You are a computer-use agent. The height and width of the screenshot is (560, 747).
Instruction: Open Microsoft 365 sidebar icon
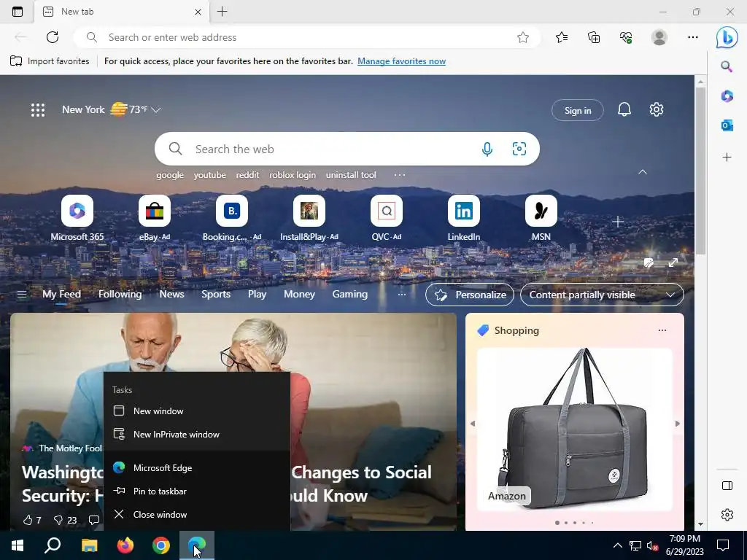click(x=727, y=96)
